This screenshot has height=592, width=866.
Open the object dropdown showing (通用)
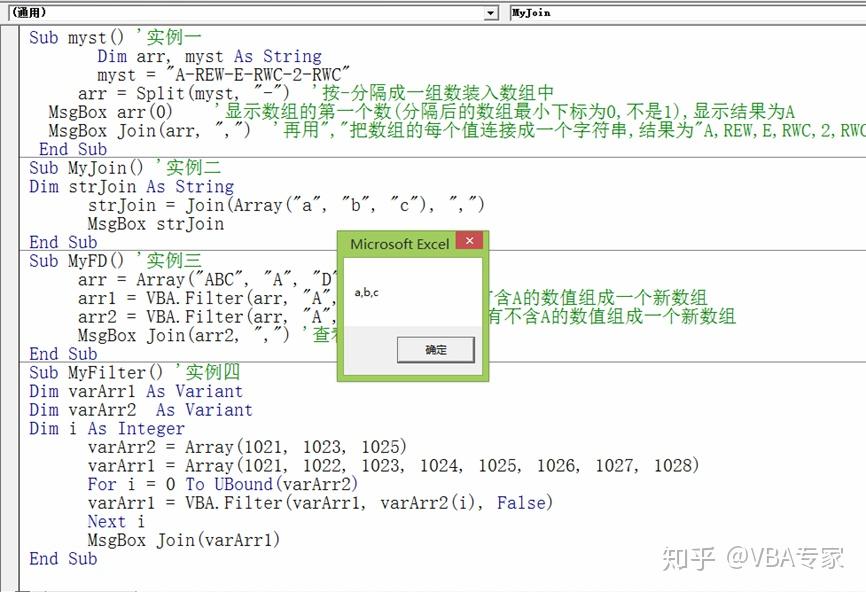(x=250, y=13)
